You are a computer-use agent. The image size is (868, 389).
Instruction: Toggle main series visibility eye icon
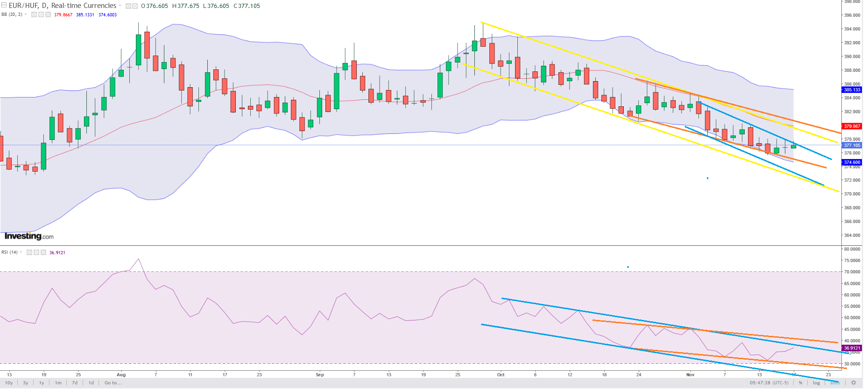128,6
